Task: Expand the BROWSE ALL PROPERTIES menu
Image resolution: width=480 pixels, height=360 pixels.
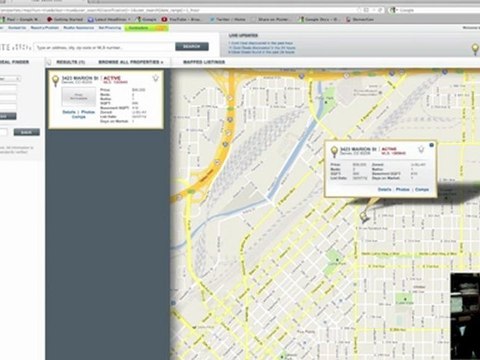Action: 131,62
